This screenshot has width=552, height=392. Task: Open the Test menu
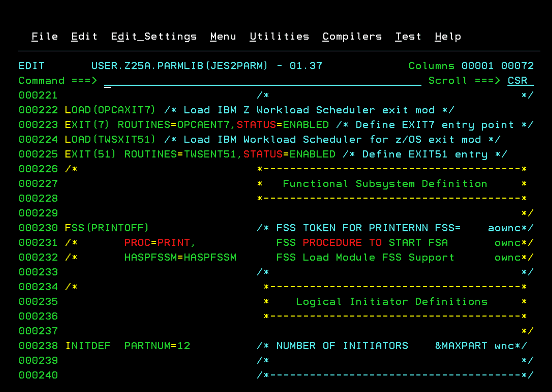coord(408,36)
